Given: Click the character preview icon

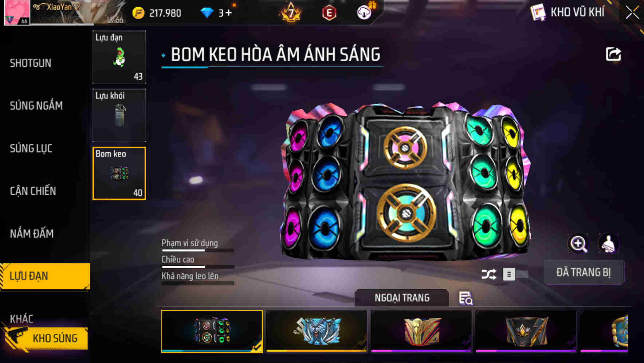Looking at the screenshot, I should (x=609, y=243).
